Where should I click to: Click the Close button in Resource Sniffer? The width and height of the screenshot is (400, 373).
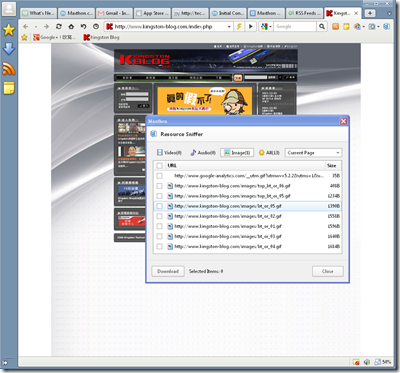pos(328,271)
